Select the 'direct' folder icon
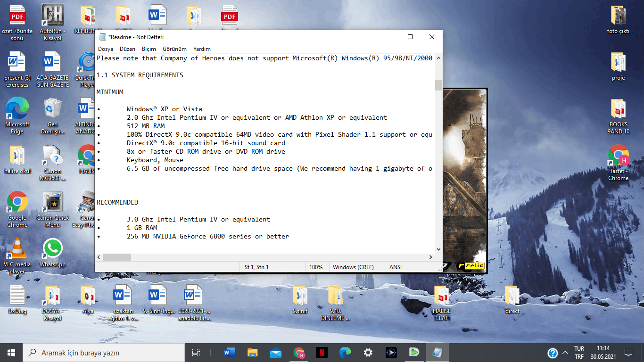Screen dimensions: 644x362 [512, 299]
